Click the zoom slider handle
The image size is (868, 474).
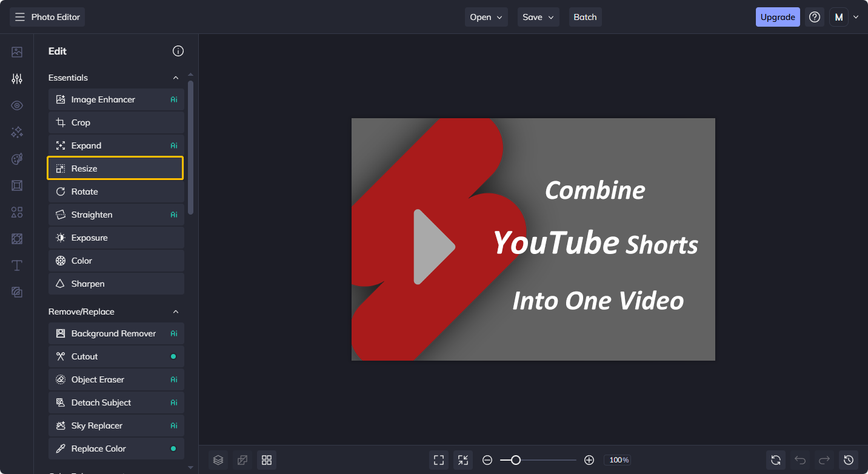(516, 460)
